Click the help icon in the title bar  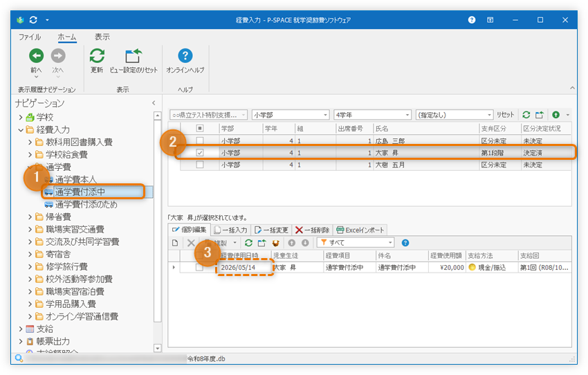point(472,20)
